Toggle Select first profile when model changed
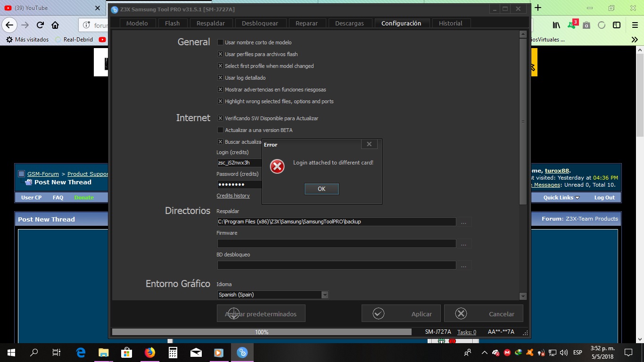Screen dimensions: 644x362 pos(220,66)
